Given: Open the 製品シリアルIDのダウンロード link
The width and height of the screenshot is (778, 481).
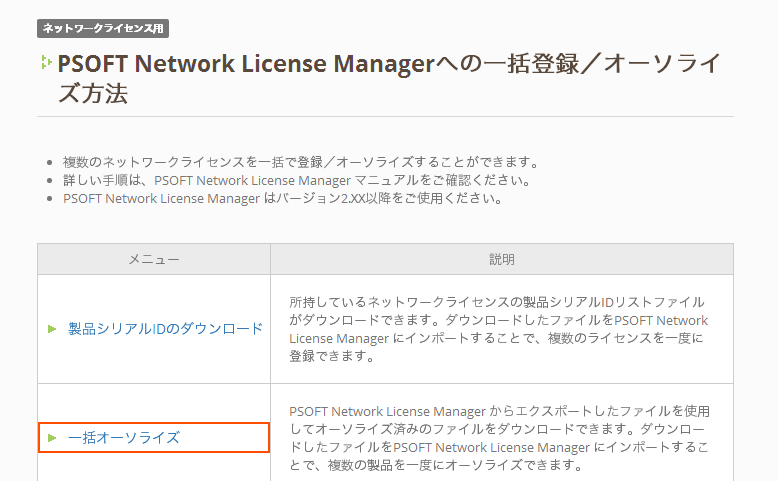Looking at the screenshot, I should (x=165, y=328).
